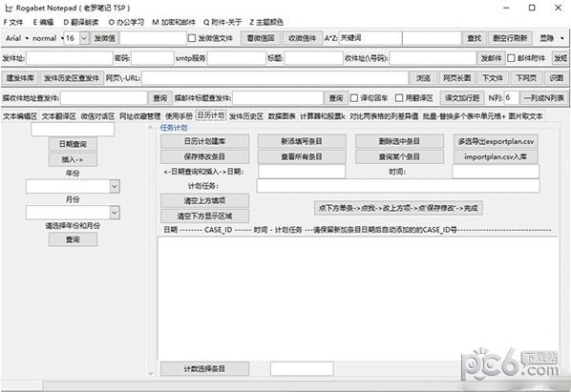Open the D 翻译朗读 menu
This screenshot has height=392, width=571.
[x=81, y=22]
